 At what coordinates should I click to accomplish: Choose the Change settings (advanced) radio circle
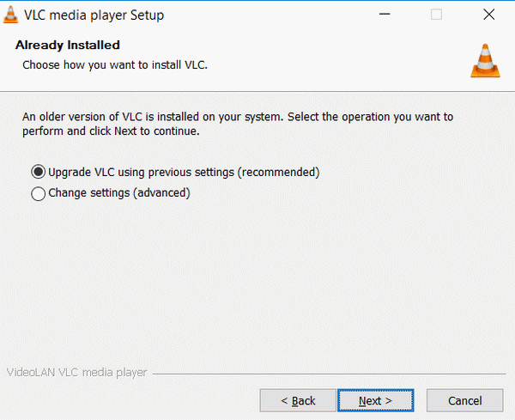(x=38, y=194)
